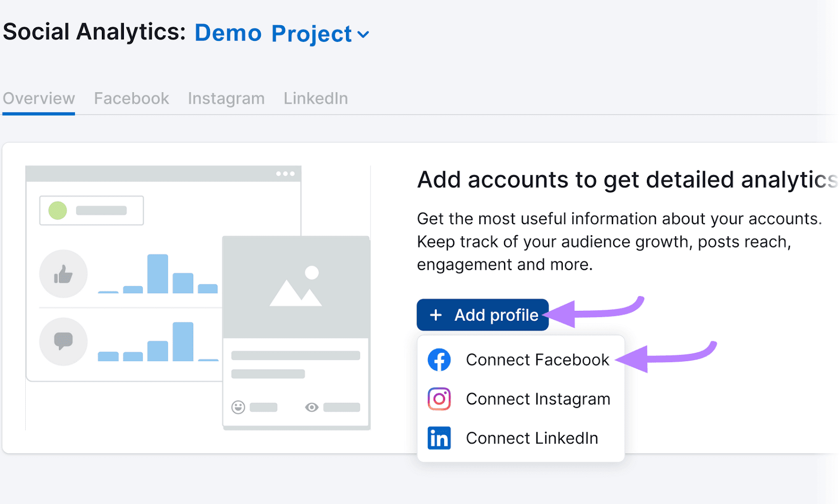This screenshot has height=504, width=840.
Task: Expand the Add profile options menu
Action: tap(482, 314)
